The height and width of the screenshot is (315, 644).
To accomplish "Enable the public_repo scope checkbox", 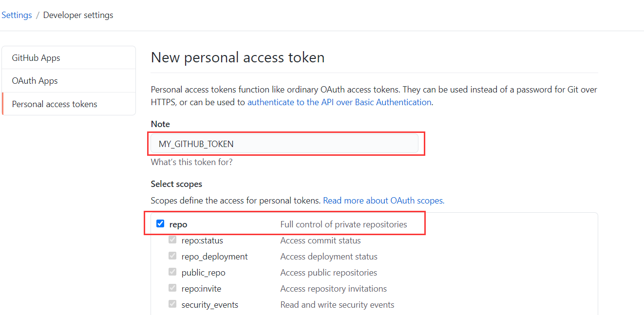I will pos(172,272).
